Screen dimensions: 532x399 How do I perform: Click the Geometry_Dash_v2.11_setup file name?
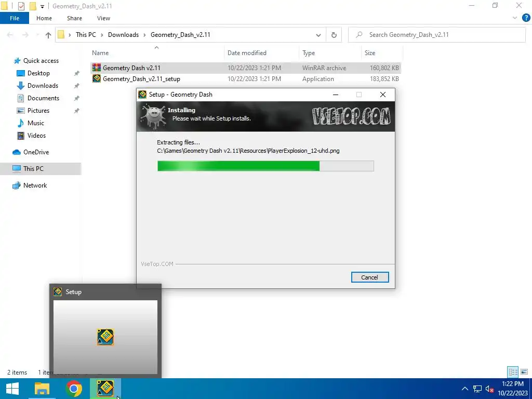pyautogui.click(x=141, y=79)
